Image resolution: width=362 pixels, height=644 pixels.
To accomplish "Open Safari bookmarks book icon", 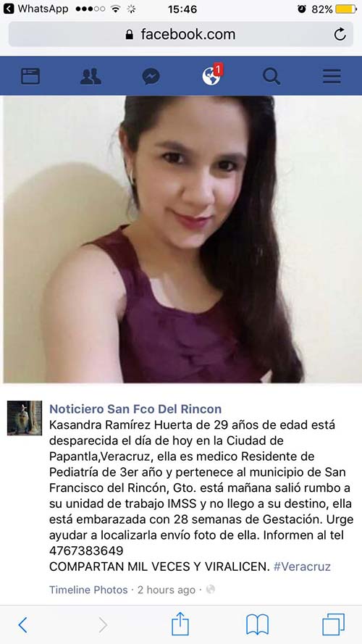I will pos(257,624).
